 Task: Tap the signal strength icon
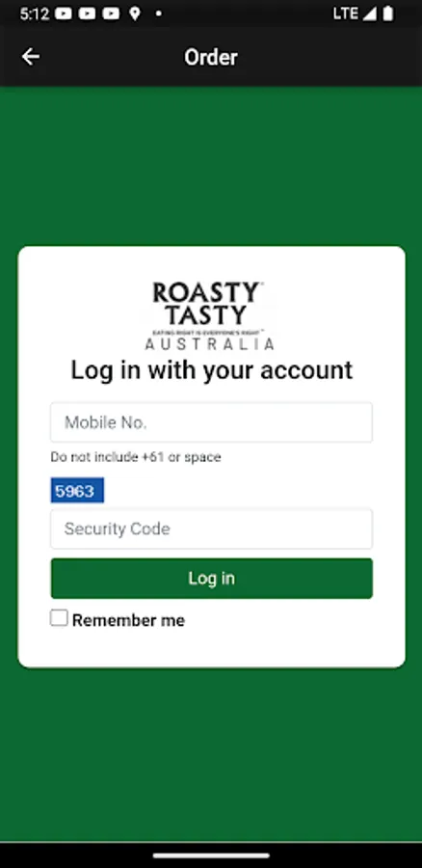click(x=369, y=14)
